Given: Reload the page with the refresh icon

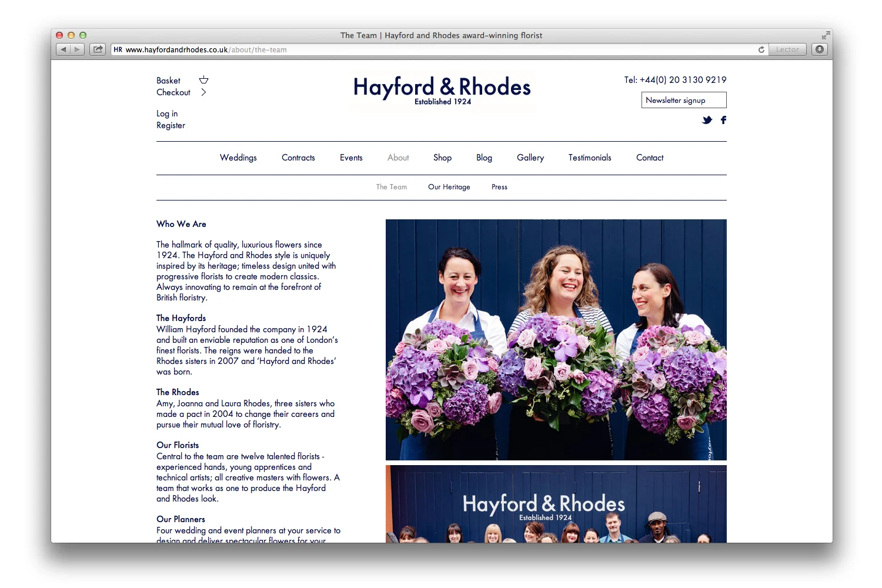Looking at the screenshot, I should tap(761, 49).
